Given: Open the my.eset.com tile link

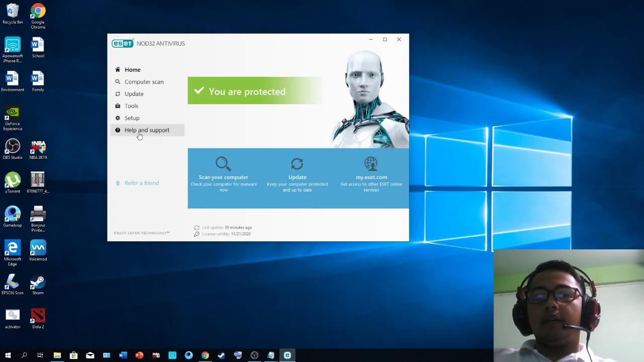Looking at the screenshot, I should click(x=371, y=177).
